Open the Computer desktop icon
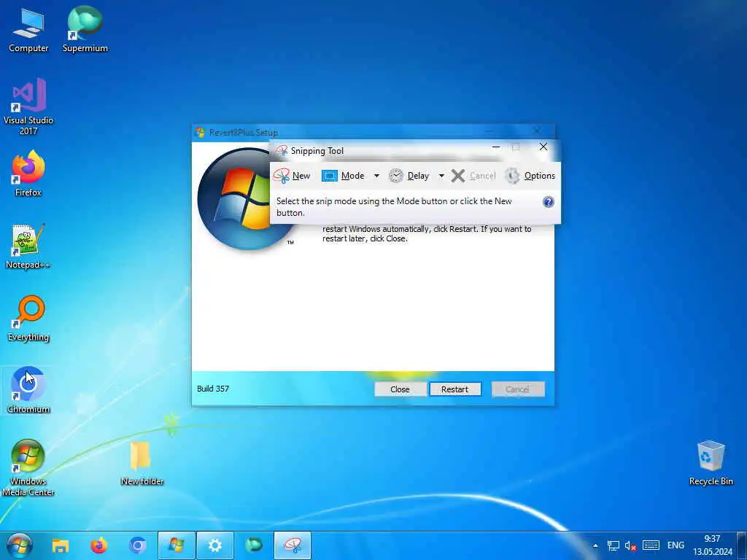 coord(28,31)
